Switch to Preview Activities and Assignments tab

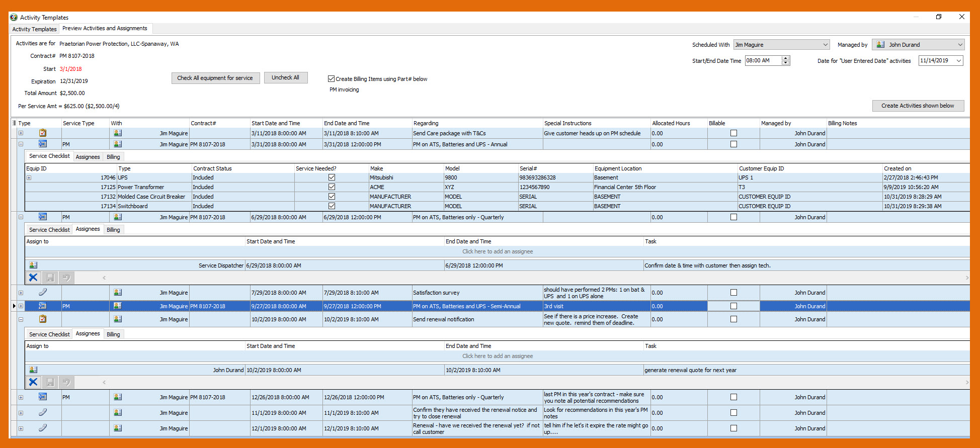105,28
